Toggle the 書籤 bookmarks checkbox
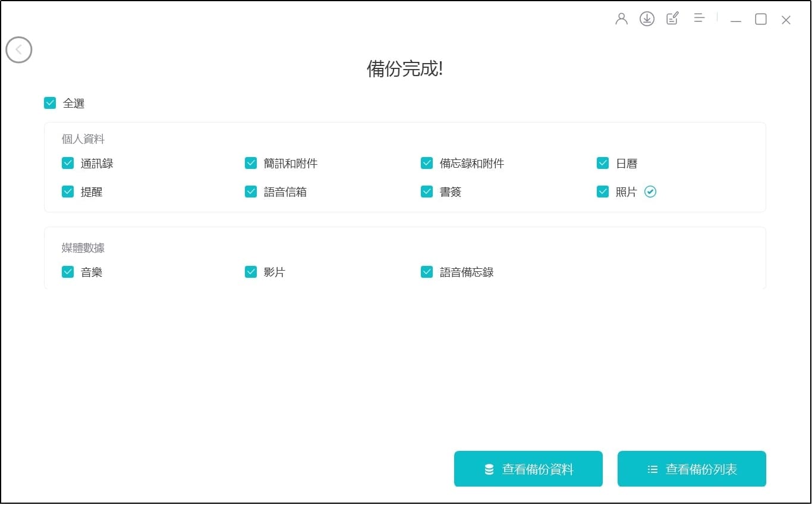The height and width of the screenshot is (505, 812). point(427,192)
